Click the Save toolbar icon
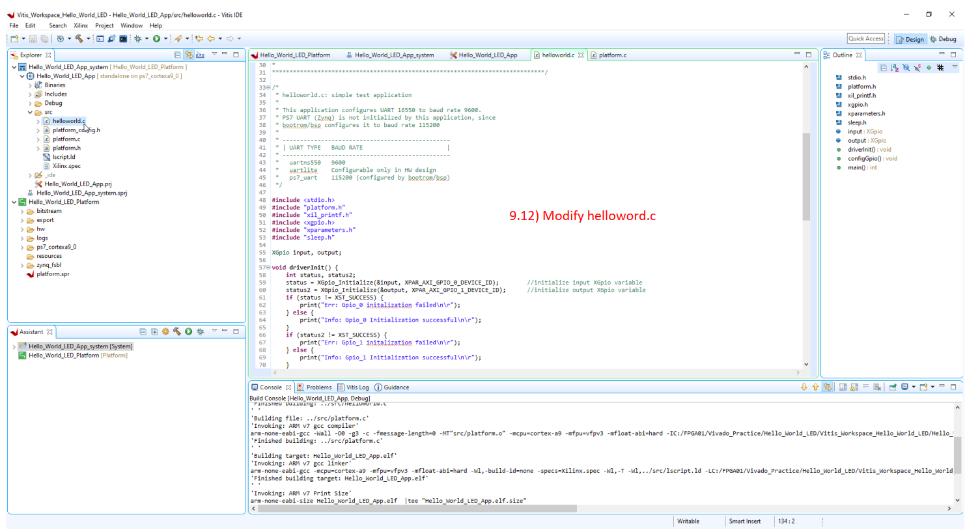This screenshot has height=532, width=980. coord(33,39)
